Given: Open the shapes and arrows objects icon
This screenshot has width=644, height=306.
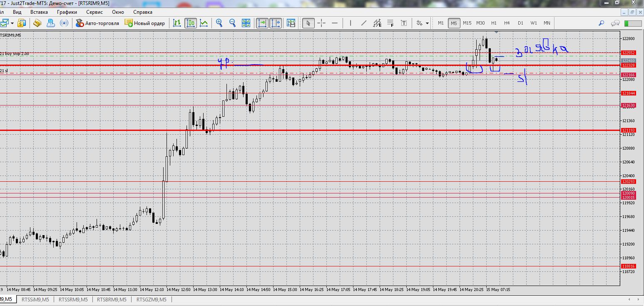Looking at the screenshot, I should point(420,23).
